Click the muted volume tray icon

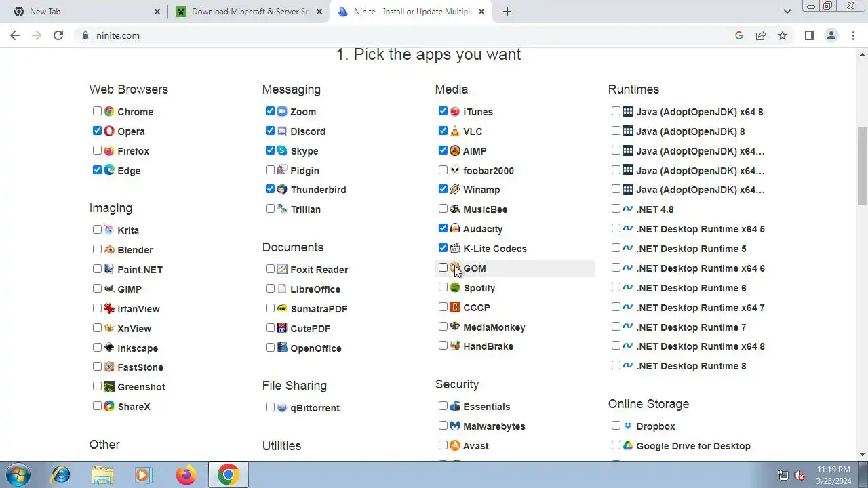click(800, 475)
